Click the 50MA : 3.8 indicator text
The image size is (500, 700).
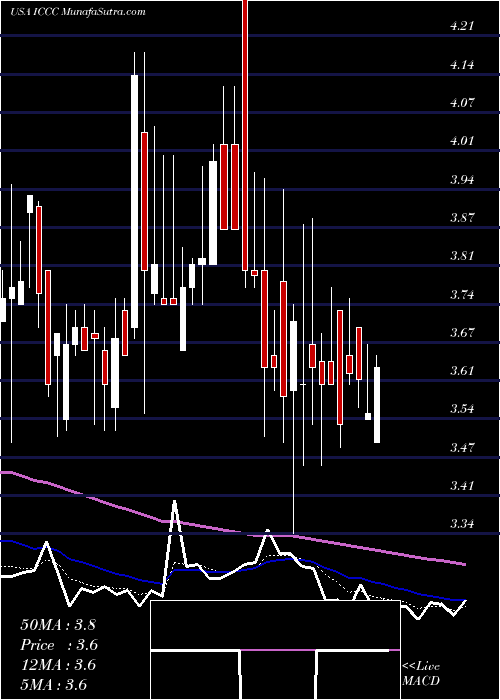pyautogui.click(x=58, y=624)
